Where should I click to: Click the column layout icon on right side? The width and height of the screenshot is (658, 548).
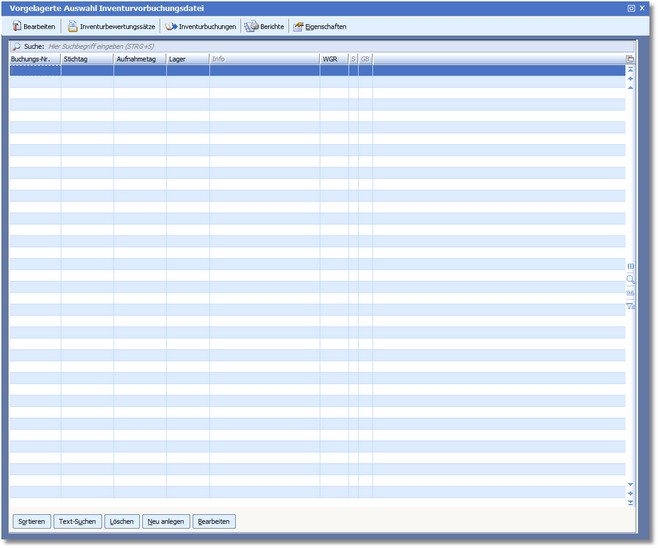(x=630, y=266)
